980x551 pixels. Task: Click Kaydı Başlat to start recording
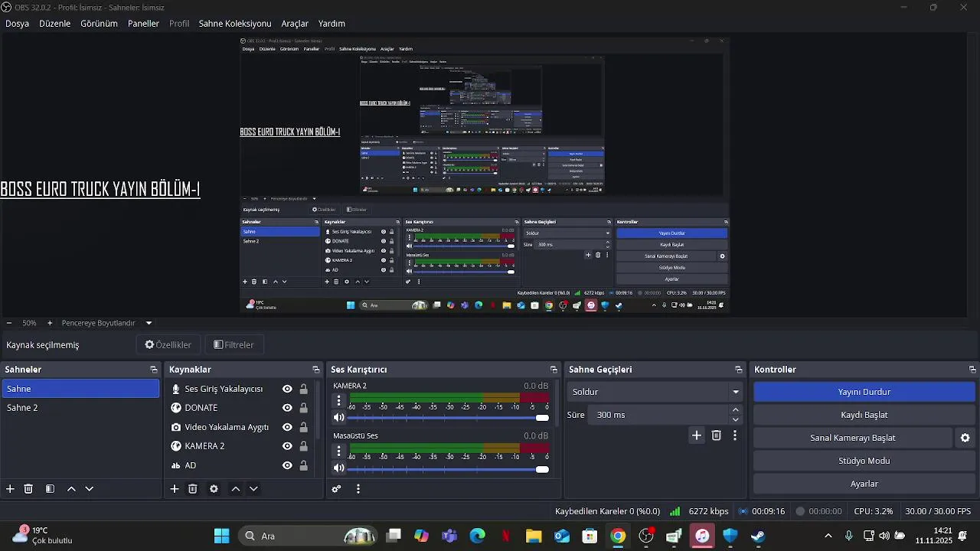[864, 415]
